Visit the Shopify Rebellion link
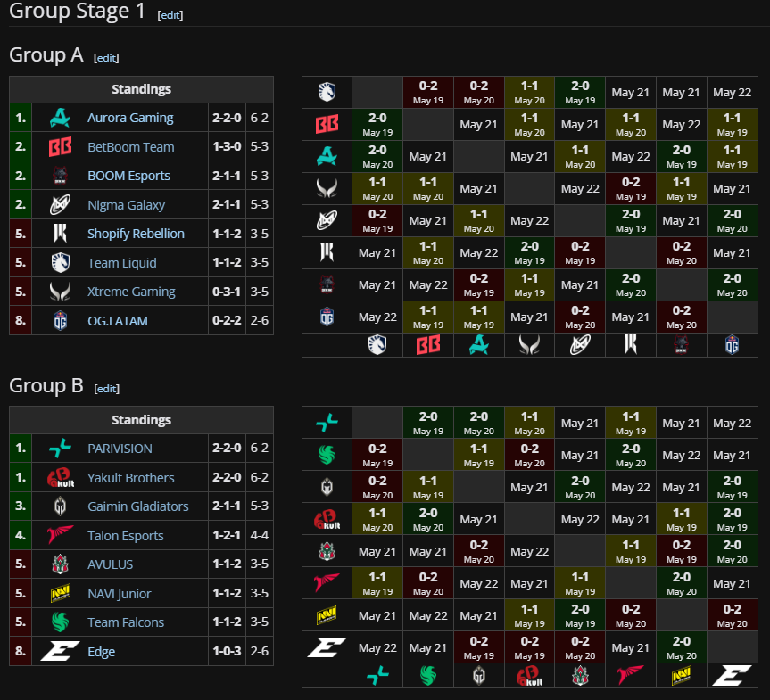The width and height of the screenshot is (770, 700). pos(136,234)
